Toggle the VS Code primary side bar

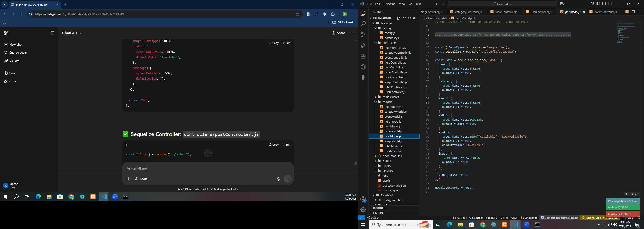pos(598,4)
